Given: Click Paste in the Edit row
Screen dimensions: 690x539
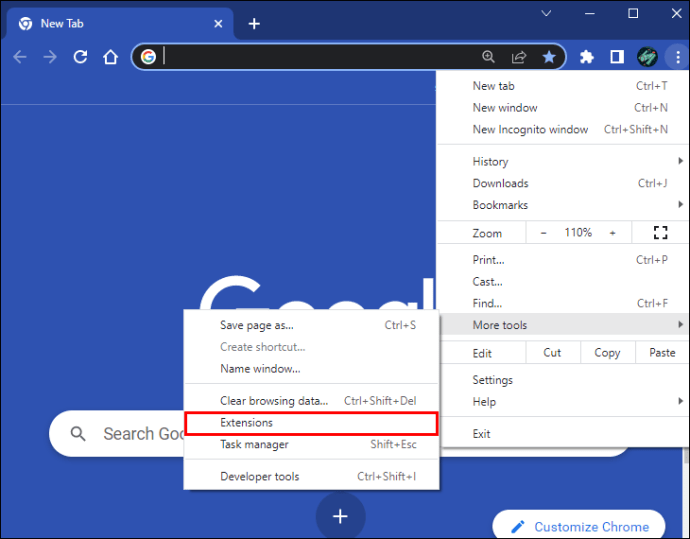Looking at the screenshot, I should point(662,352).
